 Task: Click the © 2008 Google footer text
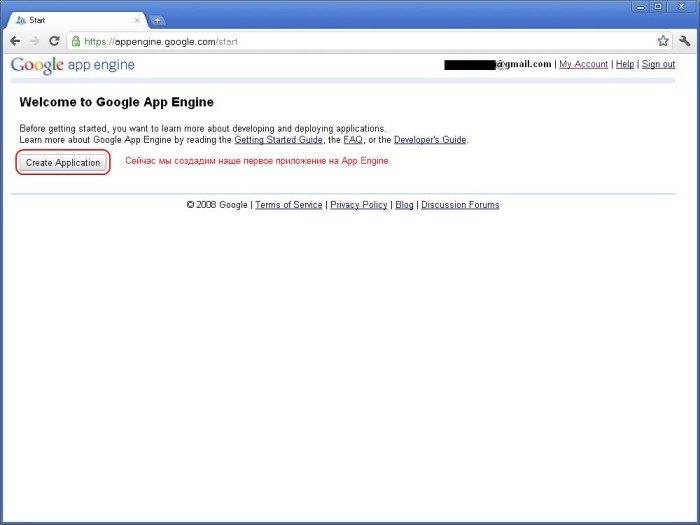tap(217, 205)
